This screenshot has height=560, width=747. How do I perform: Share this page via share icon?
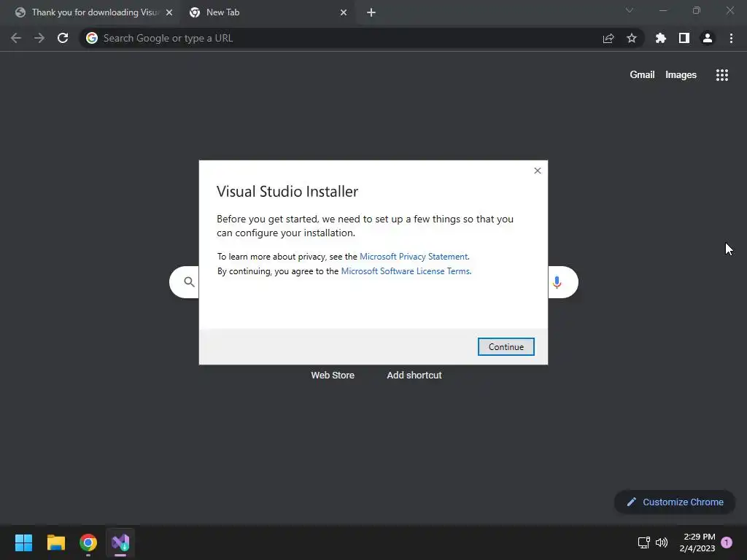[608, 38]
